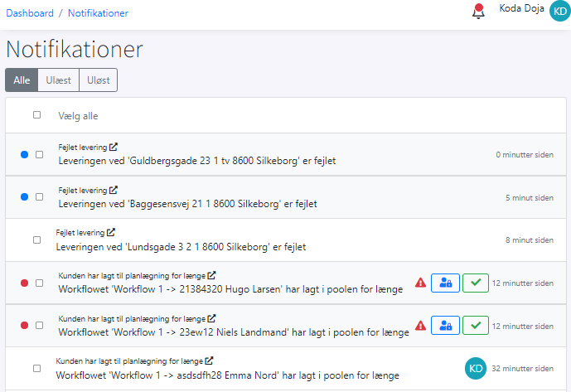Click '0 minutter siden' timestamp
Image resolution: width=571 pixels, height=392 pixels.
[x=525, y=155]
